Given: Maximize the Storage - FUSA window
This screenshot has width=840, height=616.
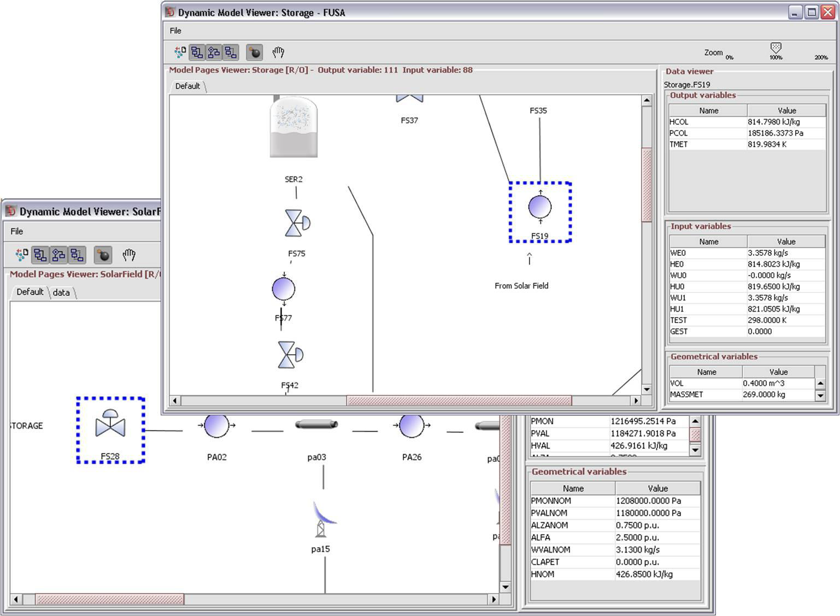Looking at the screenshot, I should pos(812,12).
